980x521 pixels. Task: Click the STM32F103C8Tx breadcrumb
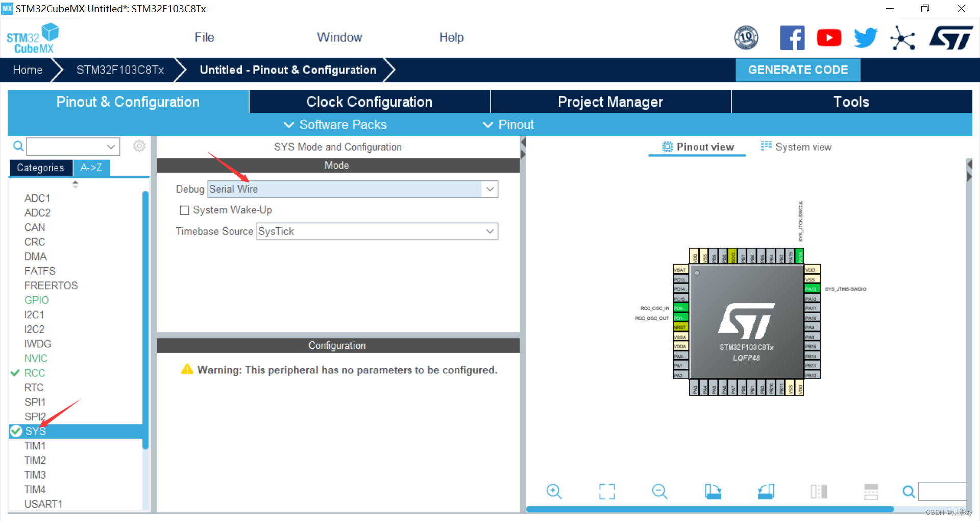[120, 70]
